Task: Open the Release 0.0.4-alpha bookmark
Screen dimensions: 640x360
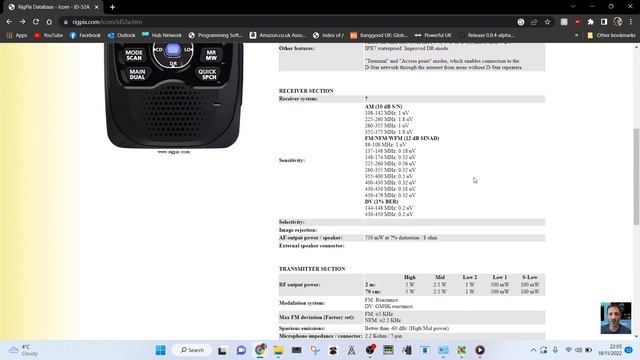Action: pyautogui.click(x=487, y=36)
